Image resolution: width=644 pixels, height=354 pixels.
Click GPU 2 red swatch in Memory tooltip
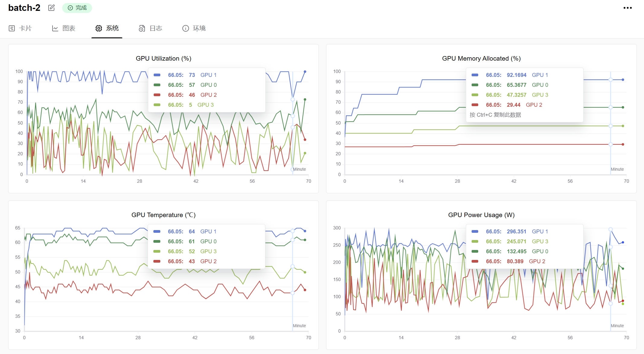(x=475, y=105)
